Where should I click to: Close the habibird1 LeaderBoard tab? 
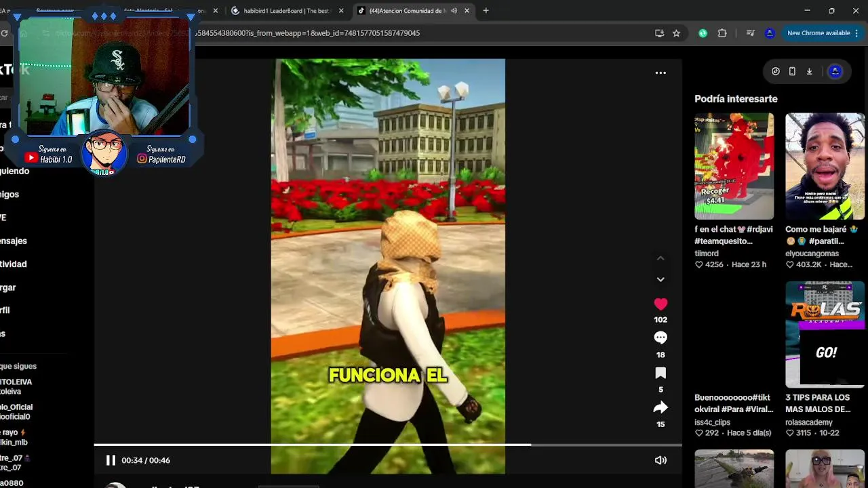tap(341, 11)
